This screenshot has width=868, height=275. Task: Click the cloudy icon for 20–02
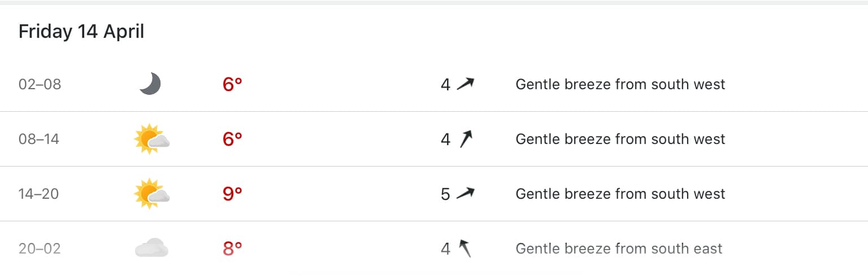151,248
